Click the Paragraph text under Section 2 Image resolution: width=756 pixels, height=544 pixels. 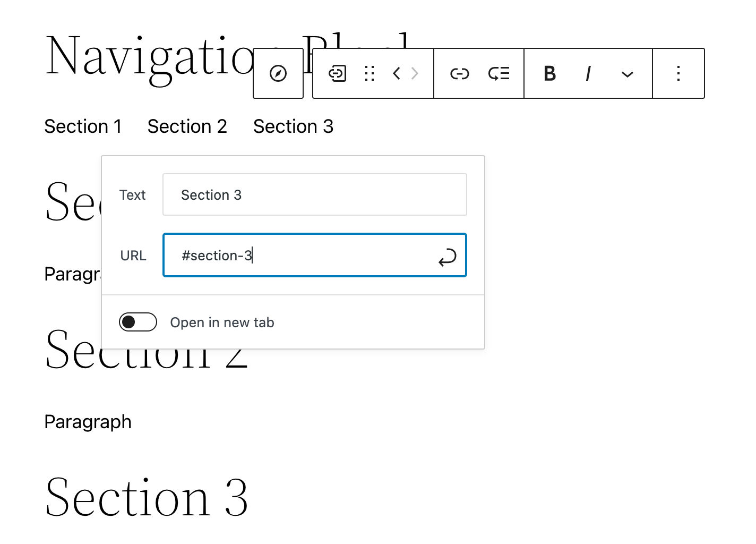(x=88, y=422)
